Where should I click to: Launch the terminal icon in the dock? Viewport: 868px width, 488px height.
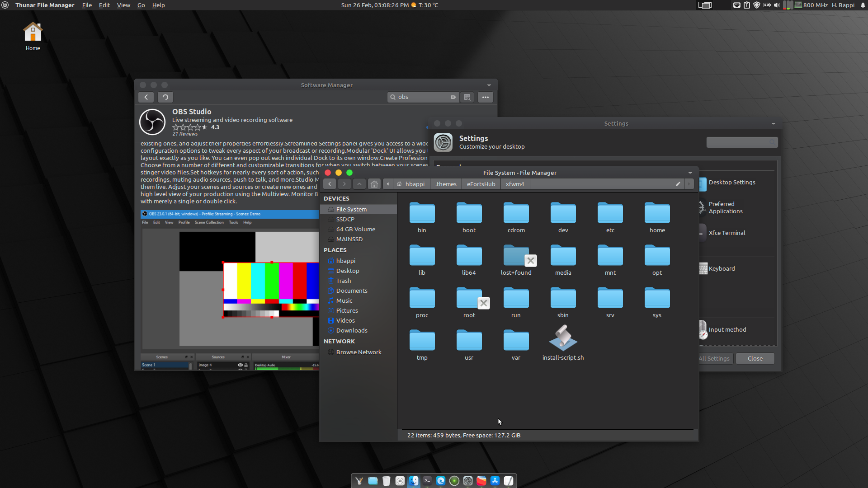[x=427, y=481]
